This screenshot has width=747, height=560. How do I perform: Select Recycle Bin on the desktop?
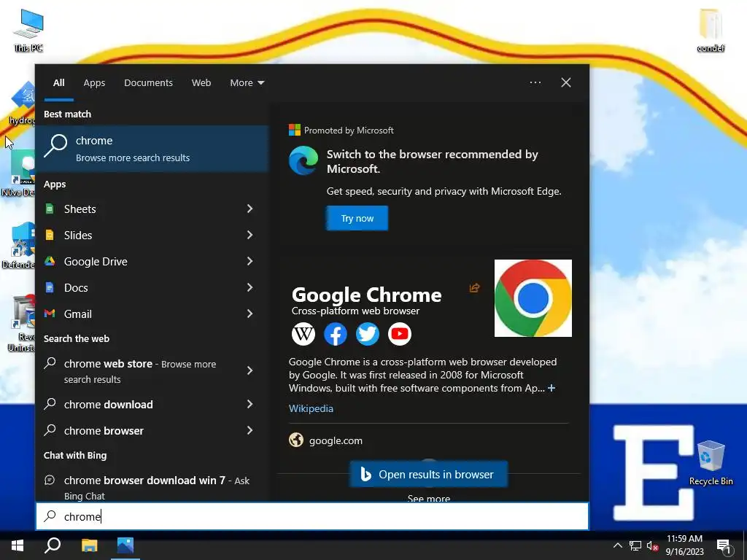(x=711, y=462)
